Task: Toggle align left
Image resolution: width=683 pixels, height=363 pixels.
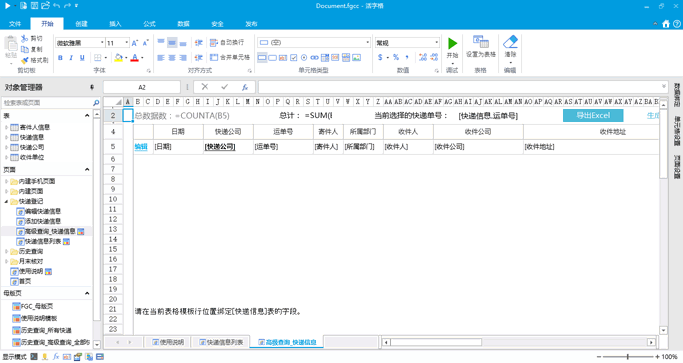Action: click(161, 58)
